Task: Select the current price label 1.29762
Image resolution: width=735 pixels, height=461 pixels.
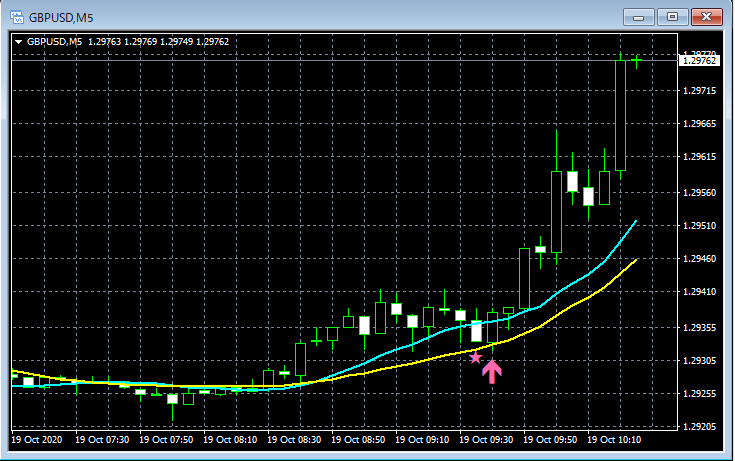Action: (x=699, y=60)
